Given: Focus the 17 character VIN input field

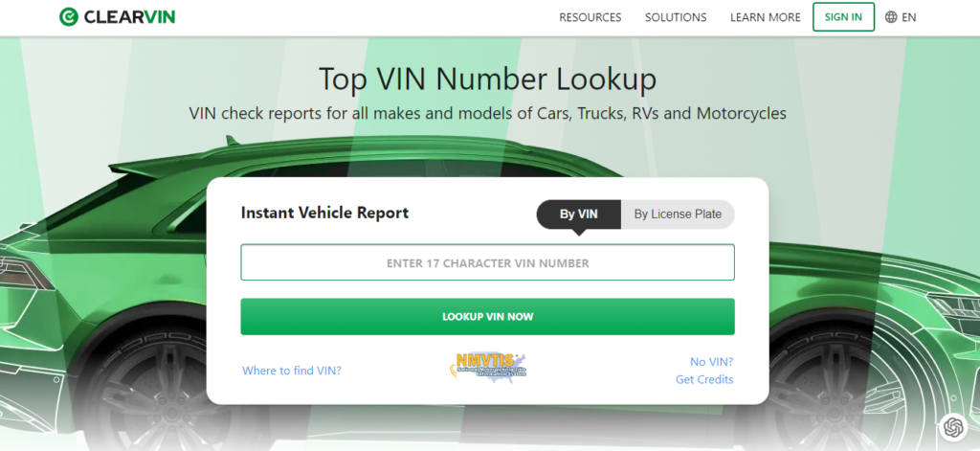Looking at the screenshot, I should click(x=487, y=262).
